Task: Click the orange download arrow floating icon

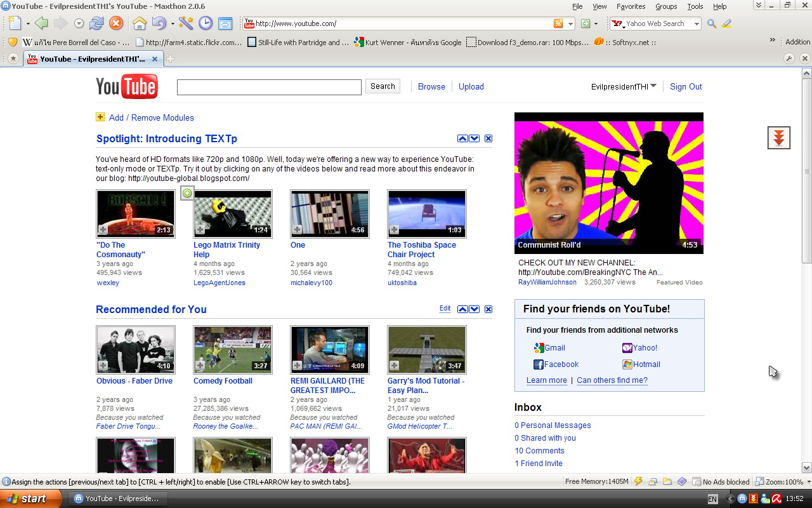Action: (779, 138)
